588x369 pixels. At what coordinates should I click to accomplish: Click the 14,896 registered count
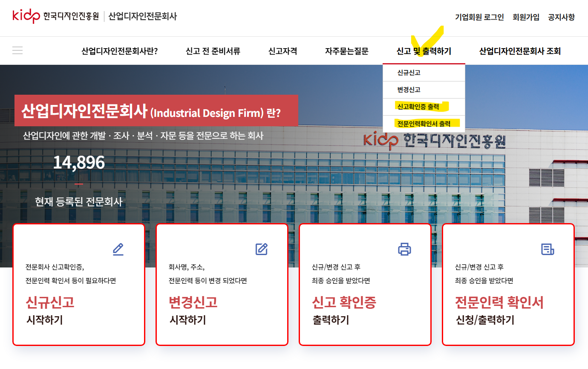[x=79, y=162]
